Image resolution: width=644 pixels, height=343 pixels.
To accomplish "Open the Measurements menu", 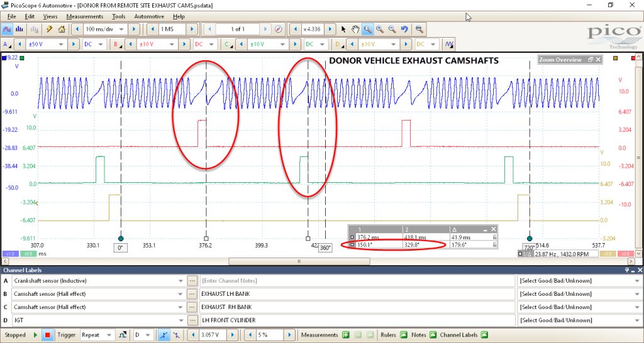I will click(x=85, y=16).
